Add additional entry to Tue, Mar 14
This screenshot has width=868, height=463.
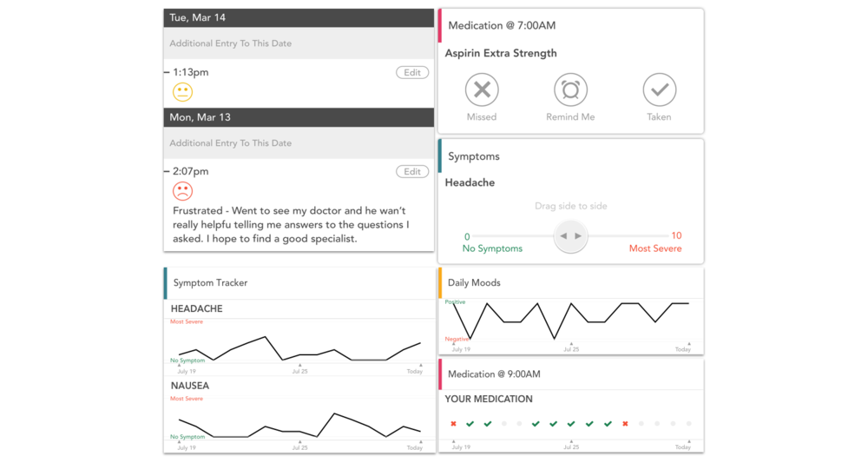(x=299, y=43)
